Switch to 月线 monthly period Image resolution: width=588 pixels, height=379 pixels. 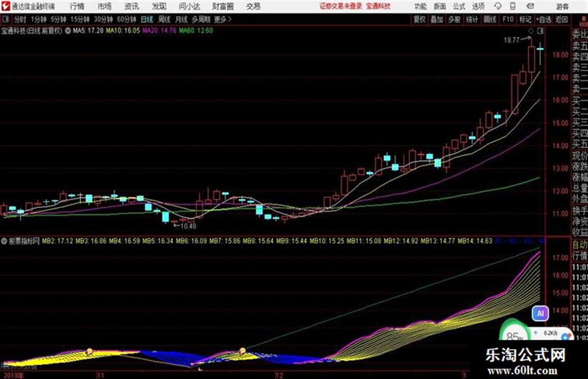pyautogui.click(x=182, y=19)
